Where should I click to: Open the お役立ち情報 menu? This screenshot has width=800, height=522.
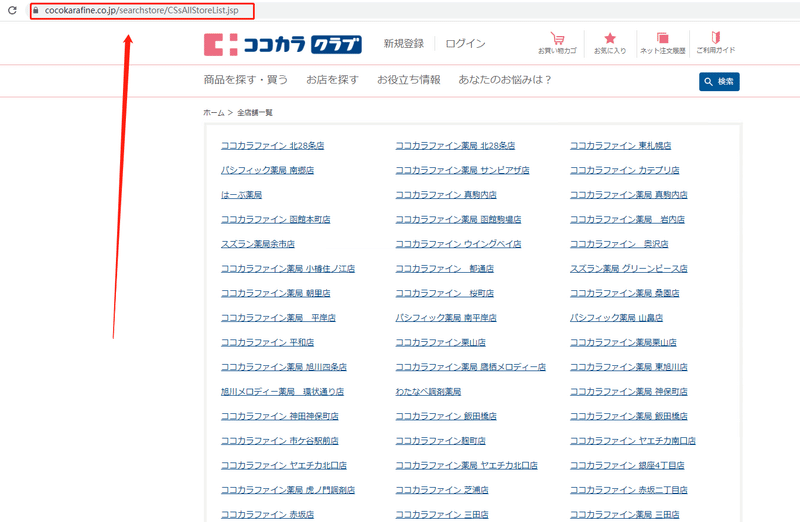pyautogui.click(x=409, y=80)
